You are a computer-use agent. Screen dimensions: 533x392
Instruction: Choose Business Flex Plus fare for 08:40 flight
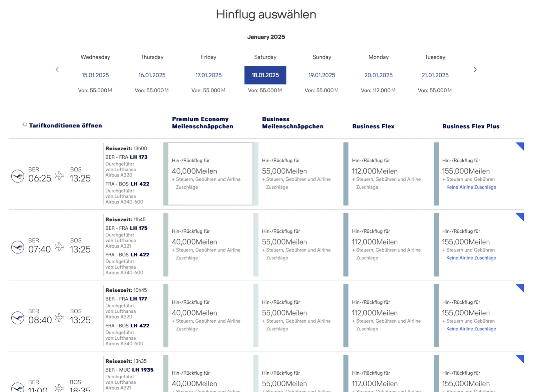479,316
